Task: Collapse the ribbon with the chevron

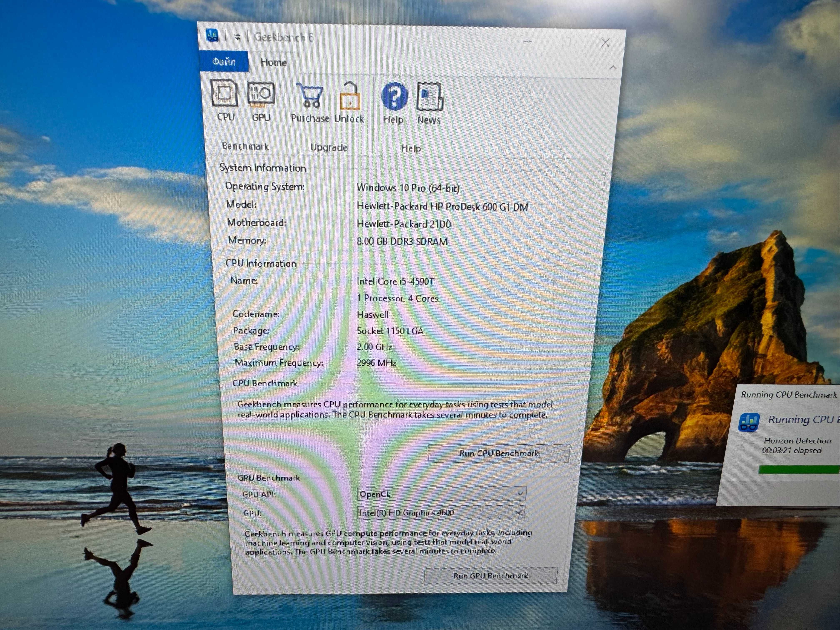Action: (x=612, y=67)
